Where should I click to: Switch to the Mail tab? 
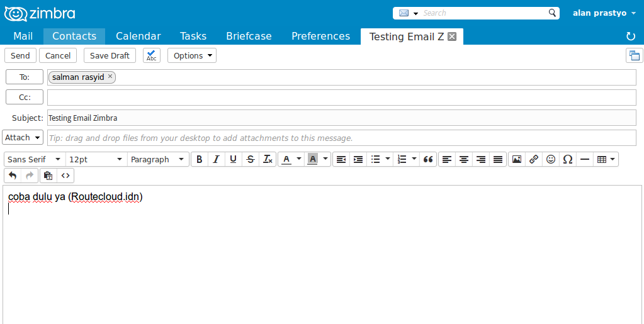(23, 36)
